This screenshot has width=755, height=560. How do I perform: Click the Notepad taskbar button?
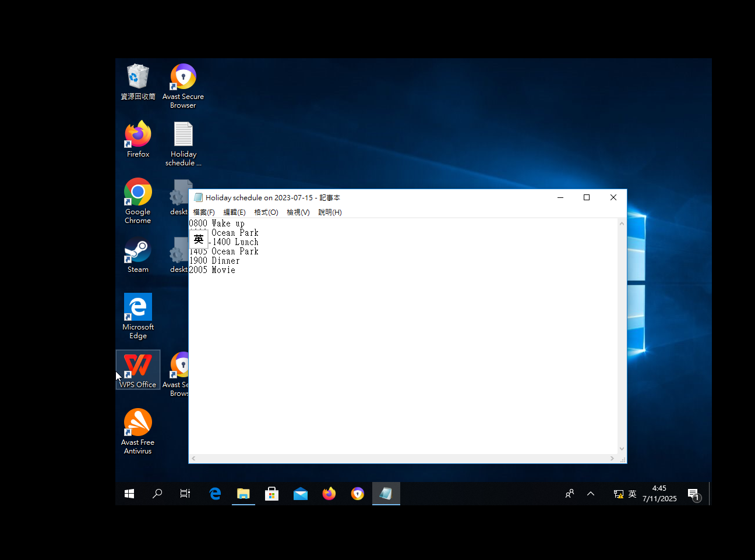click(x=386, y=494)
